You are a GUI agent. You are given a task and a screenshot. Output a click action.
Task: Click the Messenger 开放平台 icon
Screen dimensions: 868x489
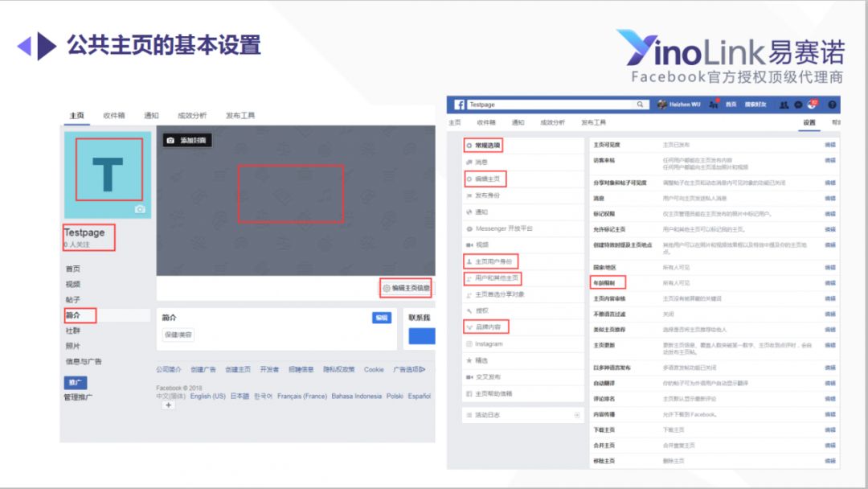(x=469, y=228)
